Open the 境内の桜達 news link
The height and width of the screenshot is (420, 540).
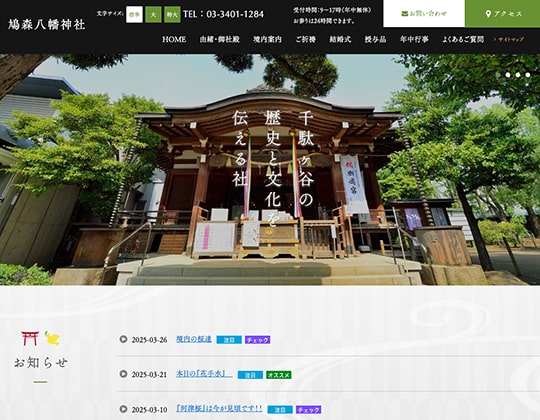click(x=194, y=339)
